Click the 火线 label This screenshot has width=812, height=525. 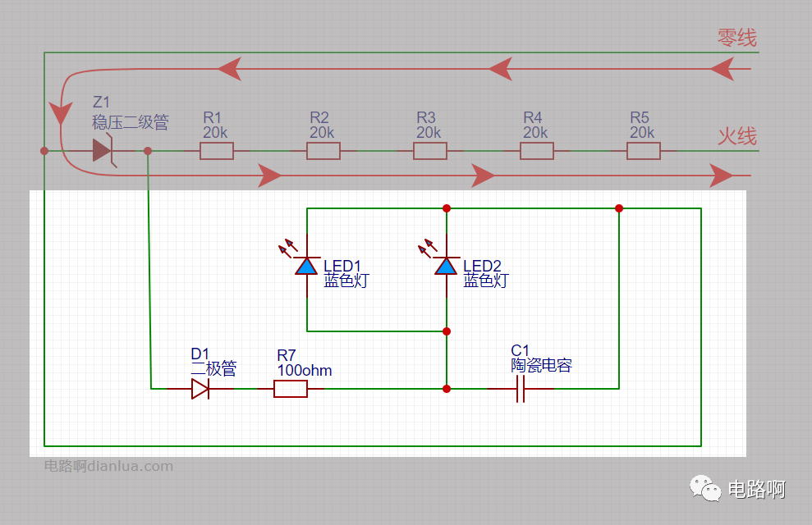[737, 136]
